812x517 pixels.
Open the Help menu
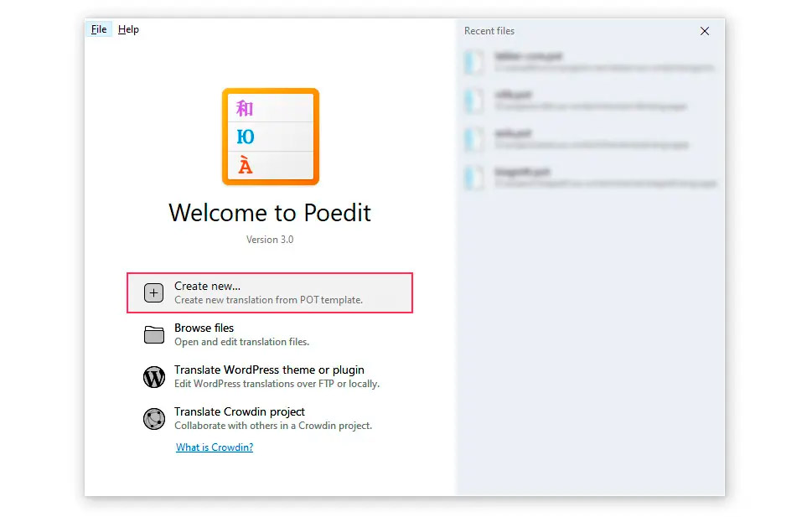(128, 29)
